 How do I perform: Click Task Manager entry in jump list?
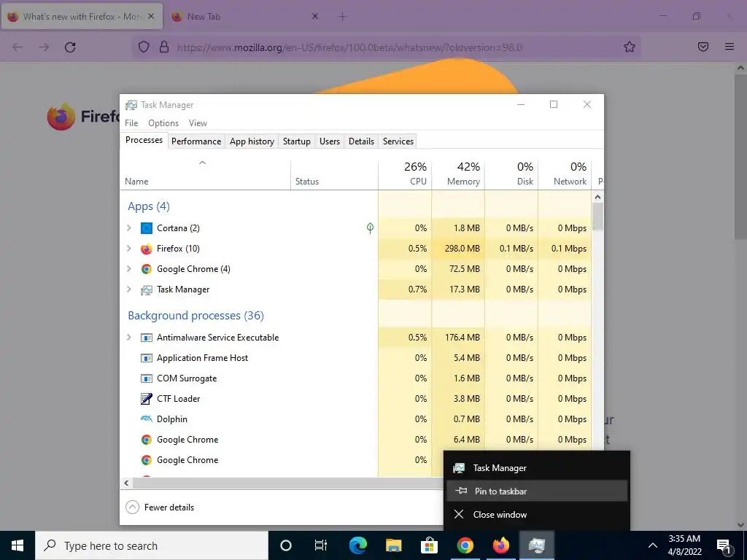[x=537, y=468]
